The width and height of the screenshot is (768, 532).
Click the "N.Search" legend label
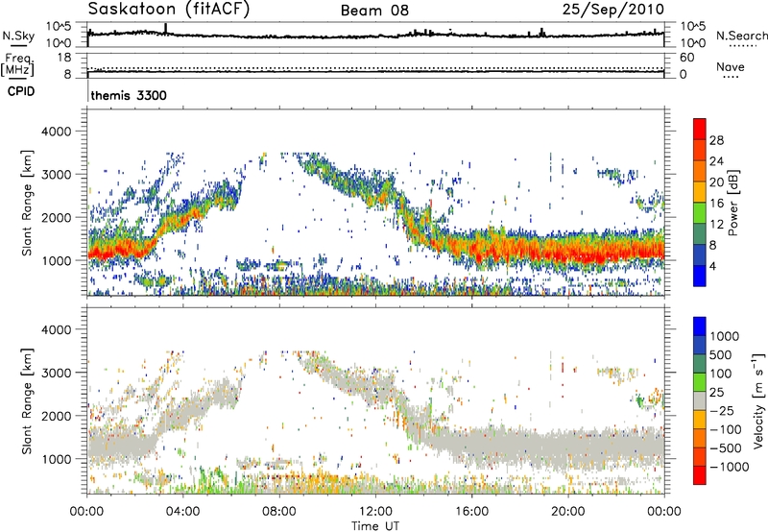[x=741, y=36]
